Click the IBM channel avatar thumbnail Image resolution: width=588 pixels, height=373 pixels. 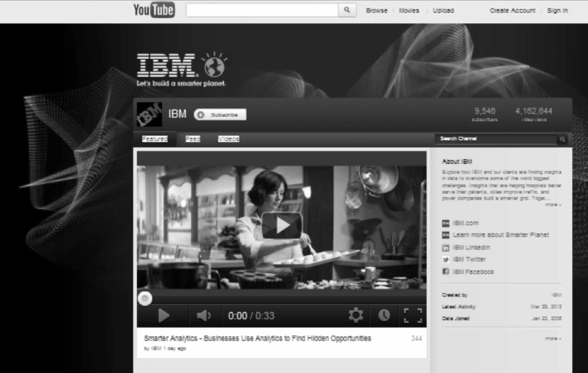click(149, 114)
